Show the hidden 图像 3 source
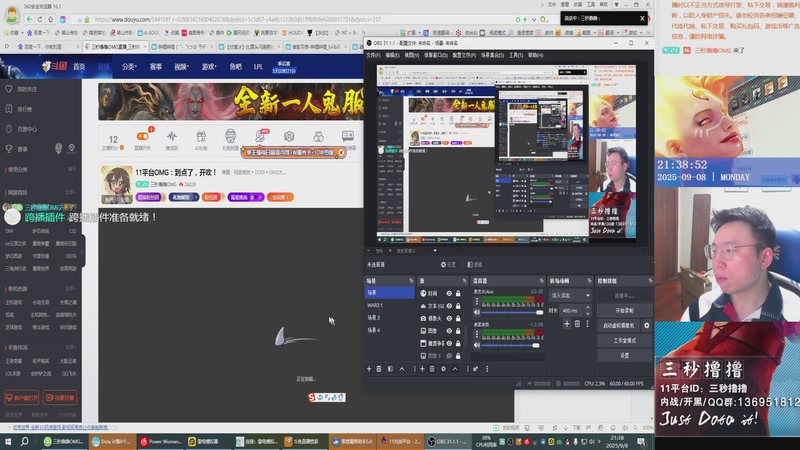Viewport: 800px width, 450px height. (x=449, y=356)
